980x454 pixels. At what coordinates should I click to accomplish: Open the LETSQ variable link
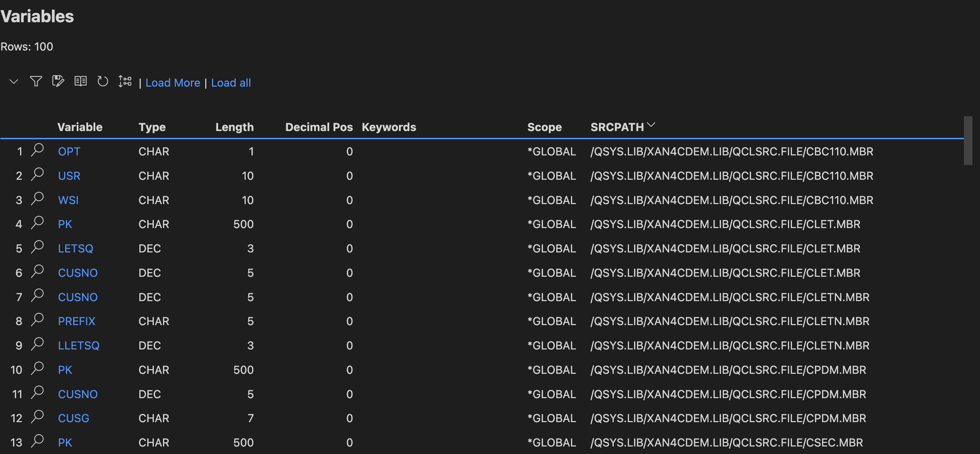(75, 249)
